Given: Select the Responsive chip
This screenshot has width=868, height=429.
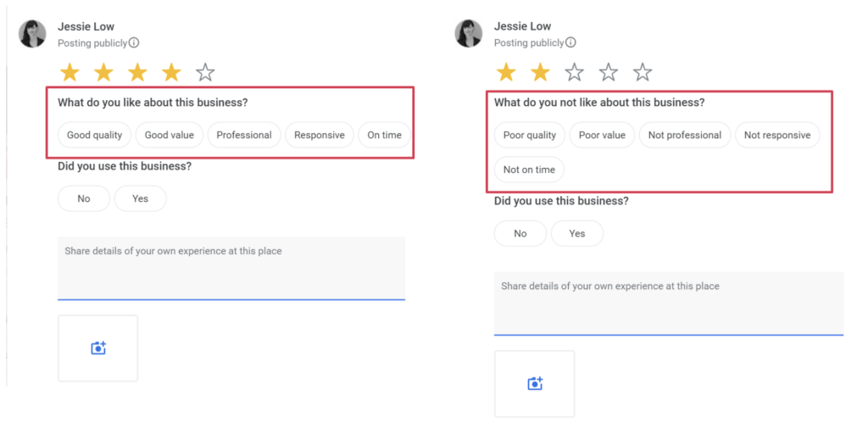Looking at the screenshot, I should [x=320, y=135].
